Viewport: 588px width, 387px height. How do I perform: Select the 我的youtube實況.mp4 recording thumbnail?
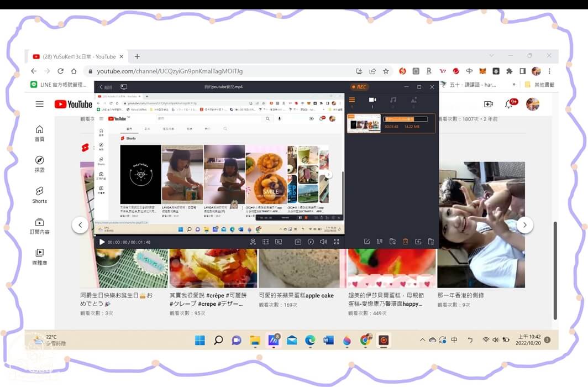364,123
